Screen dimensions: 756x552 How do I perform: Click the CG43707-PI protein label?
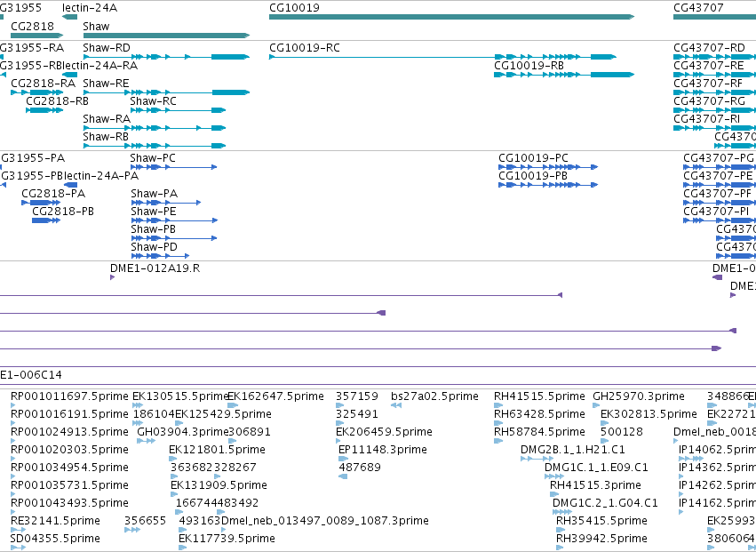[x=716, y=212]
